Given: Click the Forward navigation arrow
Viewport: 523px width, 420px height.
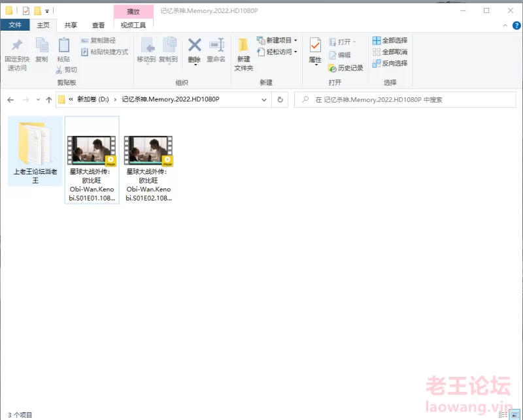Looking at the screenshot, I should click(x=26, y=100).
